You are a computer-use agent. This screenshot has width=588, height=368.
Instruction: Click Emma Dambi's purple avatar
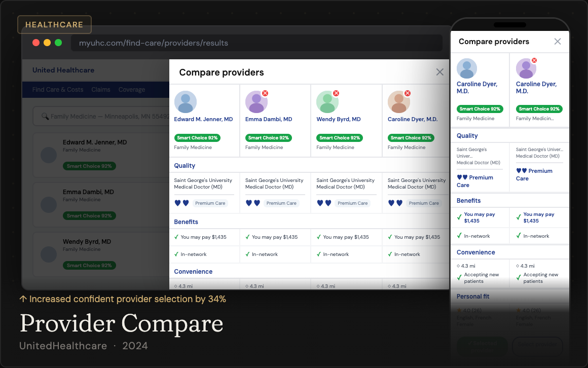pyautogui.click(x=256, y=102)
